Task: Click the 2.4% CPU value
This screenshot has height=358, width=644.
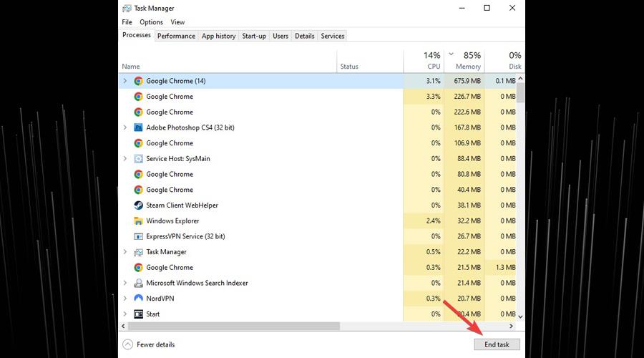Action: [434, 221]
